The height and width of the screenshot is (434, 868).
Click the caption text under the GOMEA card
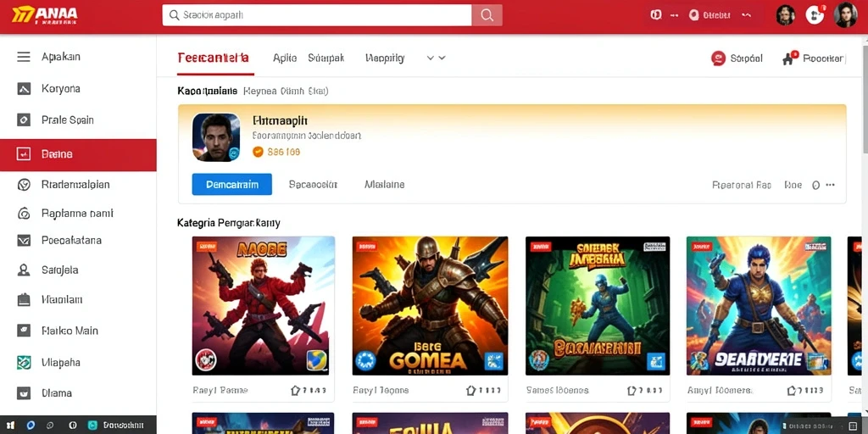pos(381,390)
